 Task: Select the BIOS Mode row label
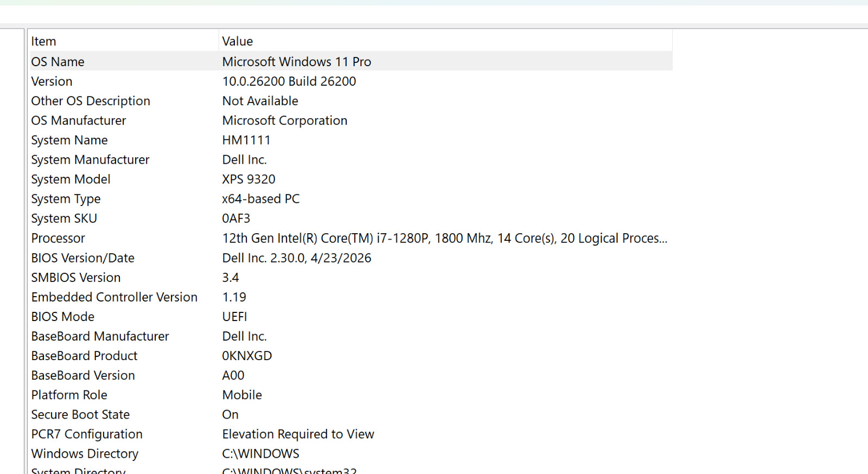click(63, 317)
